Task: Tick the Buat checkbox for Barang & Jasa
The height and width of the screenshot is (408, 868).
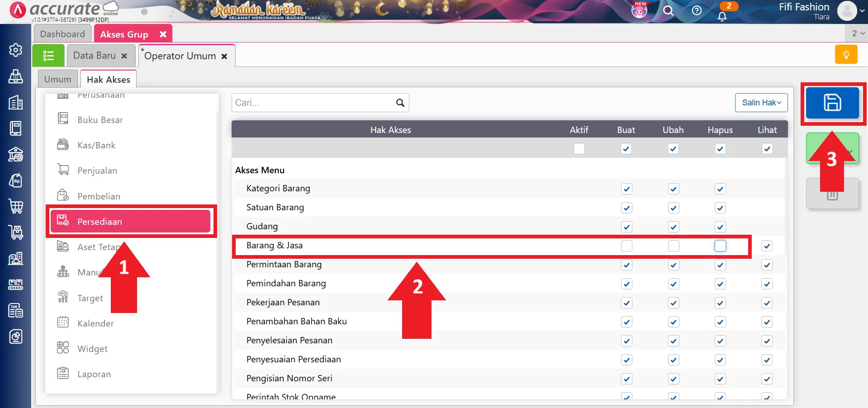Action: click(626, 246)
